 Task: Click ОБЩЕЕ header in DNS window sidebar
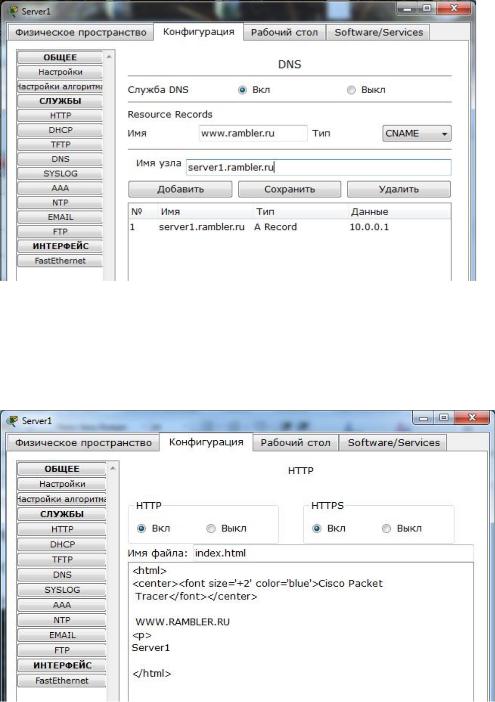[x=60, y=57]
